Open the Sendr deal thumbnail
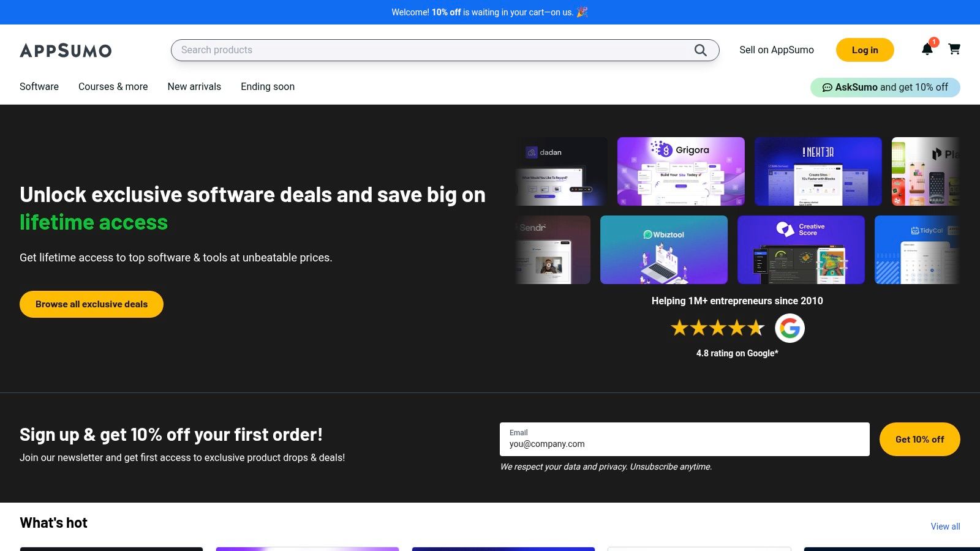The width and height of the screenshot is (980, 551). 552,250
